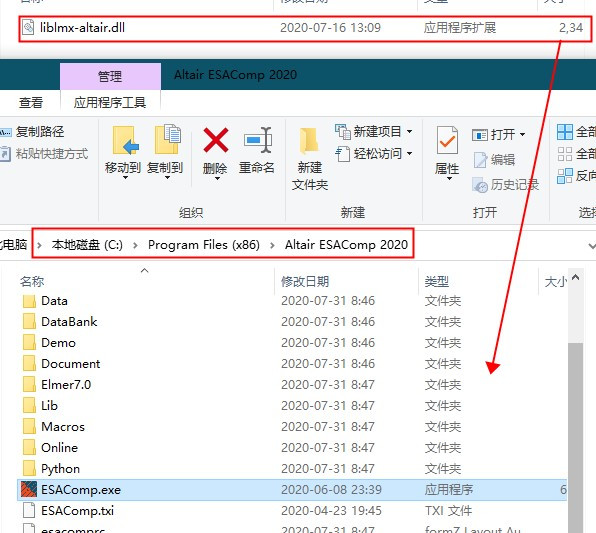The height and width of the screenshot is (533, 596).
Task: Click the ESAComp.exe application icon
Action: 29,489
